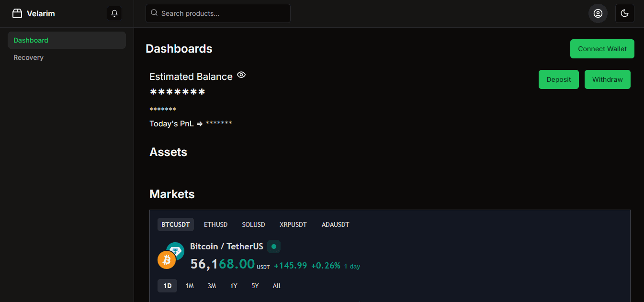The width and height of the screenshot is (644, 302).
Task: Click the Deposit button
Action: [x=559, y=79]
